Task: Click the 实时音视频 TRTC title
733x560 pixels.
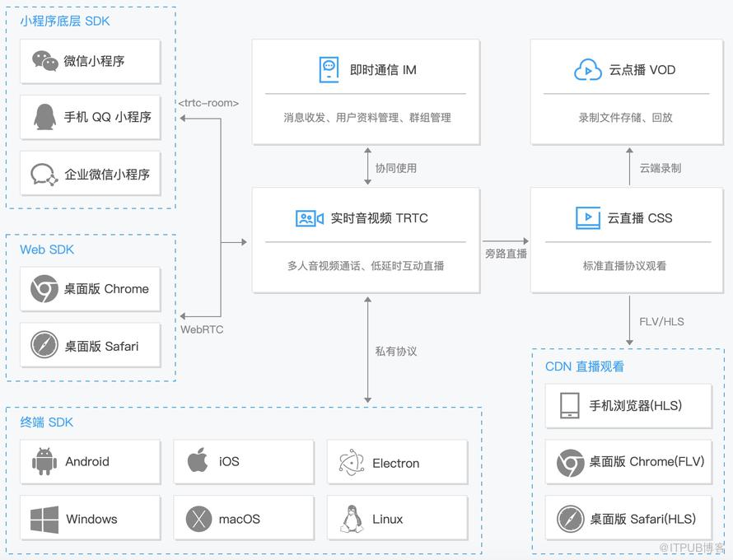Action: [379, 218]
